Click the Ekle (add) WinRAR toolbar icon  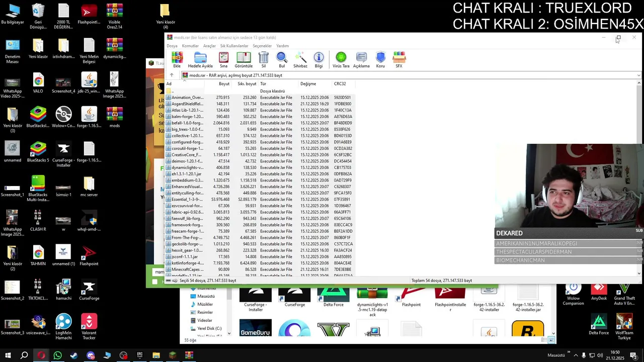(177, 59)
